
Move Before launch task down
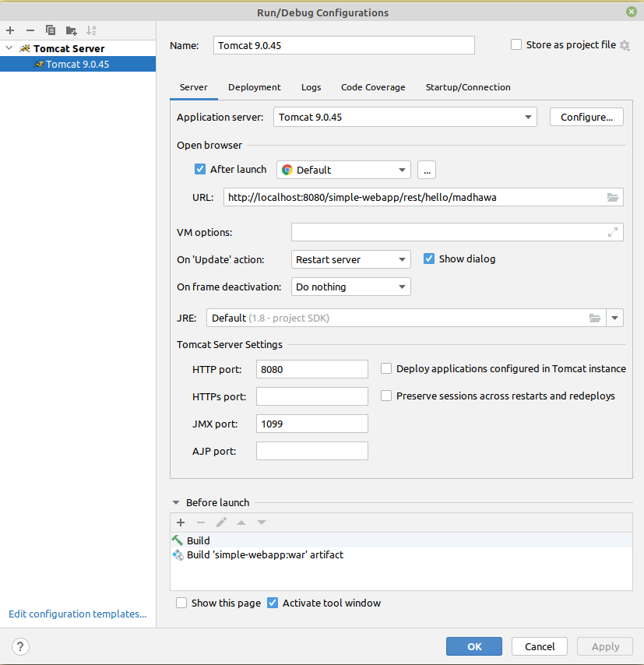(262, 522)
